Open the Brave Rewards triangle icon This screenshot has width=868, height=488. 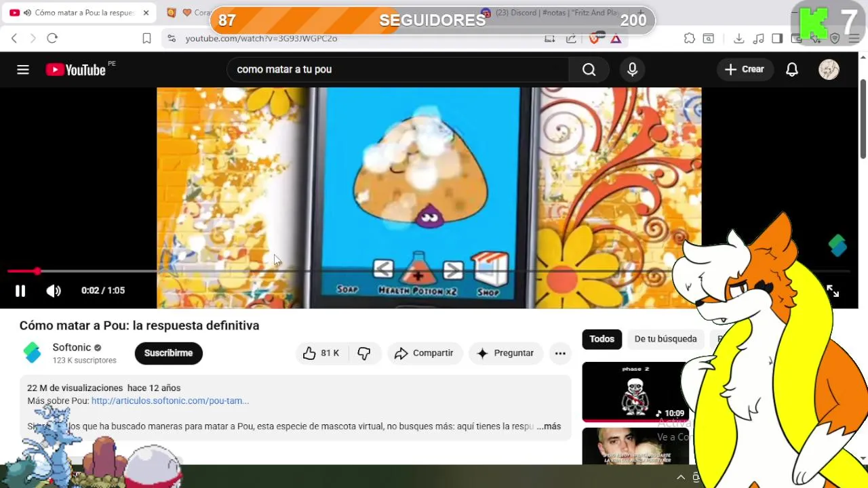click(x=616, y=39)
